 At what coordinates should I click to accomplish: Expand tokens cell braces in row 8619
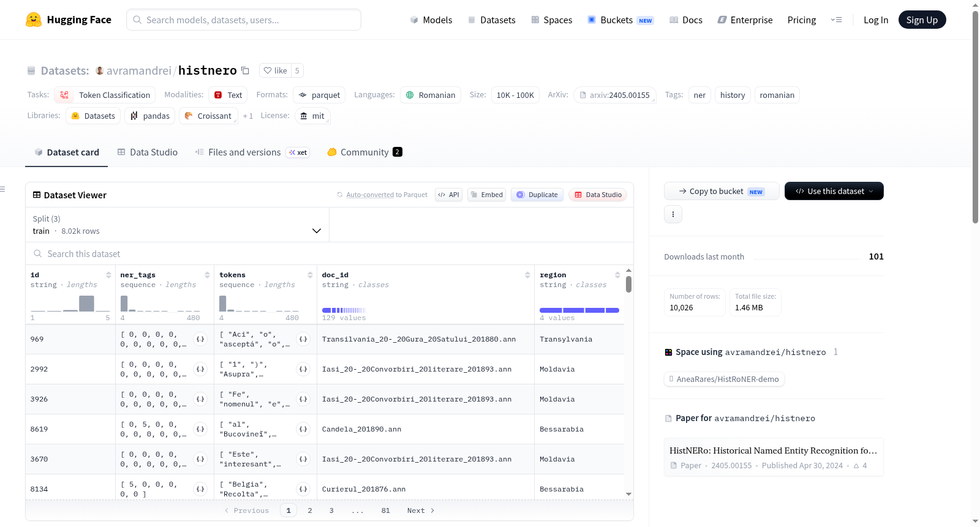tap(303, 429)
